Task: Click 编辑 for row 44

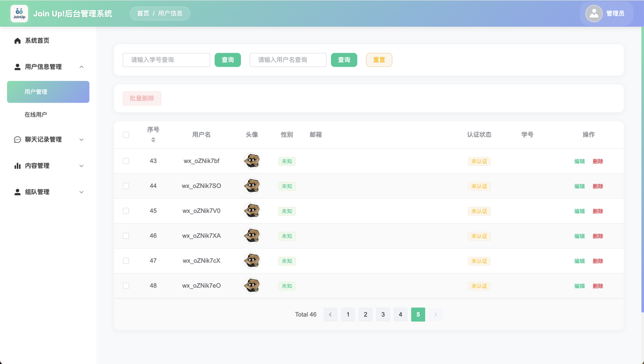Action: [x=580, y=187]
